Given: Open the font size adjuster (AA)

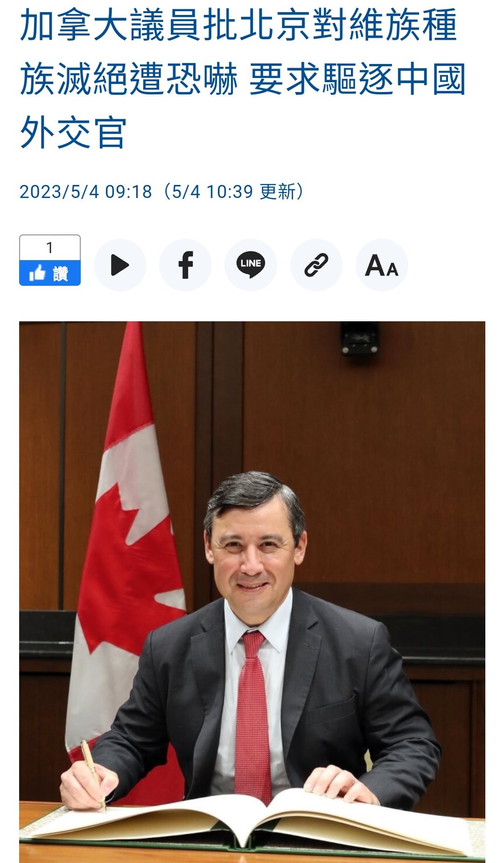Looking at the screenshot, I should [x=382, y=265].
